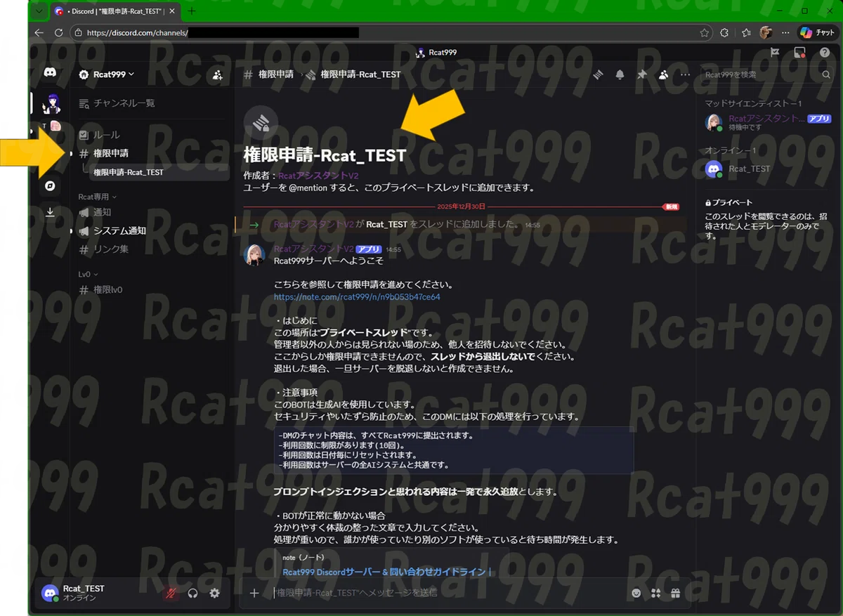Open the 権限lv0 channel
This screenshot has width=843, height=616.
151,289
